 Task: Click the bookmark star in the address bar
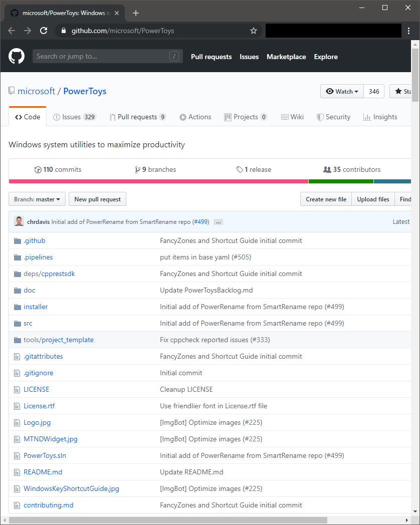[x=254, y=30]
